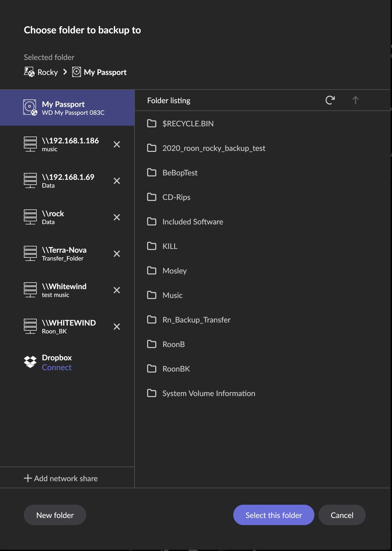Click the refresh folder listing icon

330,100
